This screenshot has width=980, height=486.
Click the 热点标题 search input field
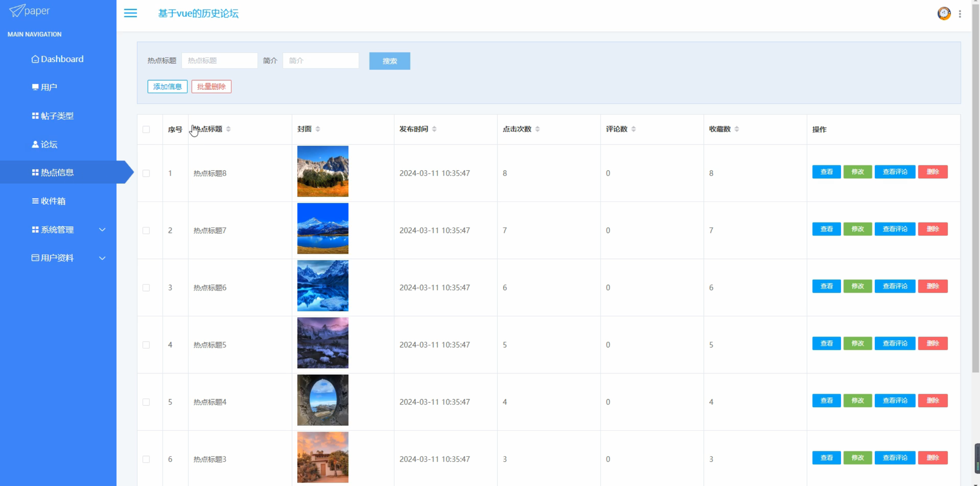point(219,60)
